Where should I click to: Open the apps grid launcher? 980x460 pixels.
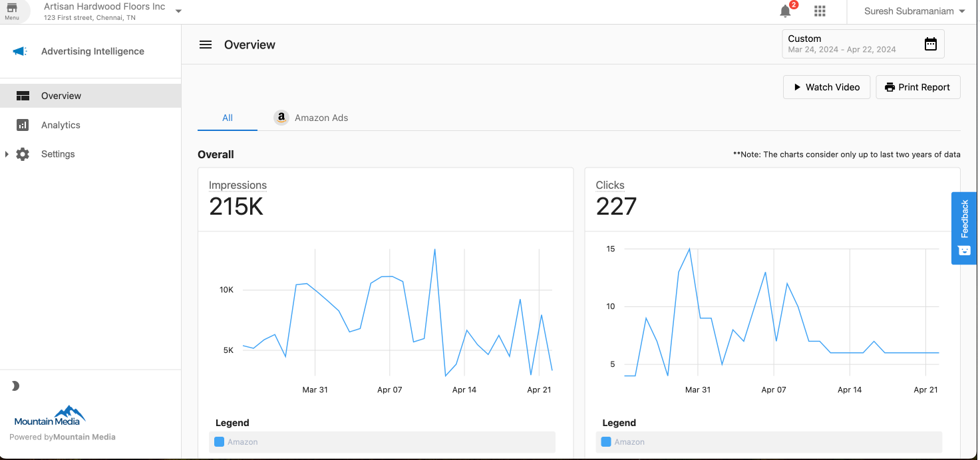(x=820, y=11)
